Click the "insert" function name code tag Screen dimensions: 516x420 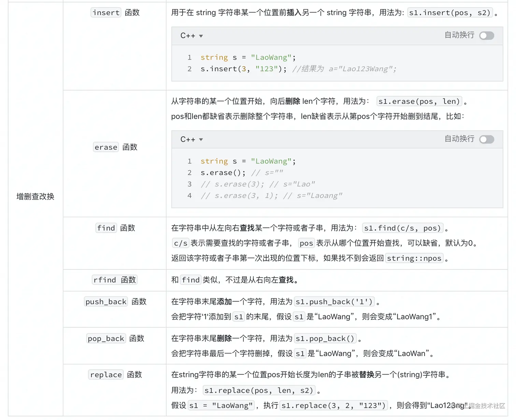pyautogui.click(x=106, y=13)
